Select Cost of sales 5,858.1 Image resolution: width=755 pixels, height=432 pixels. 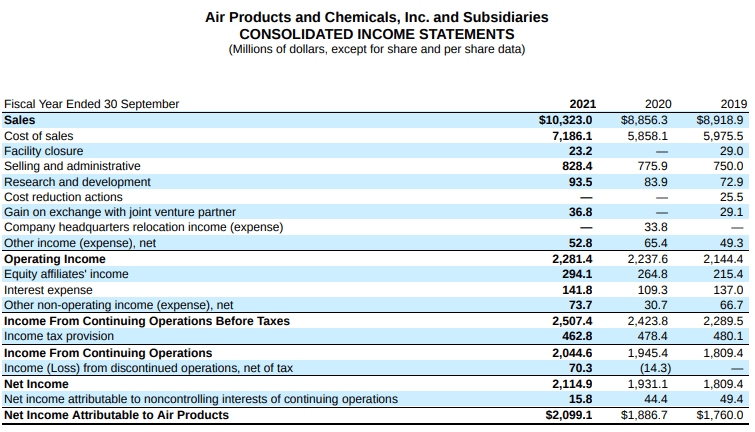click(x=648, y=136)
